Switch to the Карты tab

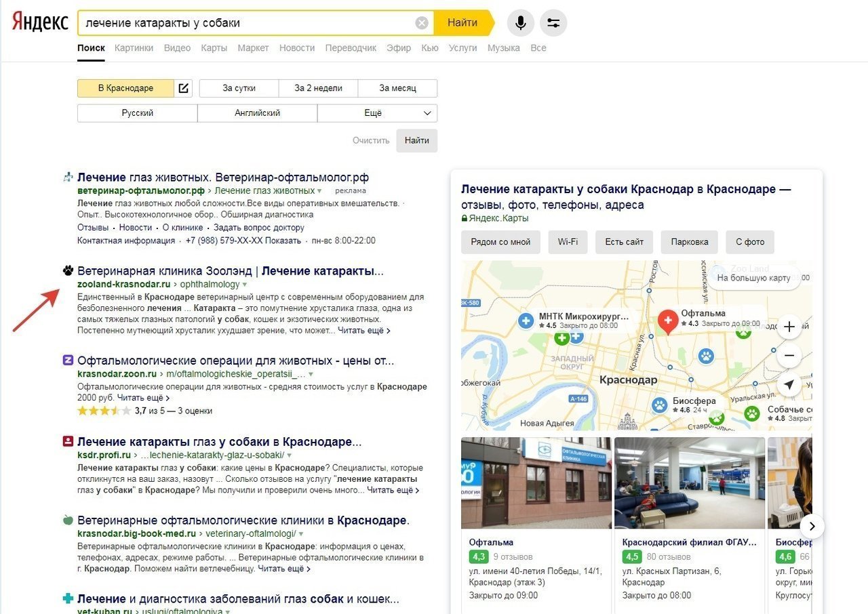(x=214, y=48)
